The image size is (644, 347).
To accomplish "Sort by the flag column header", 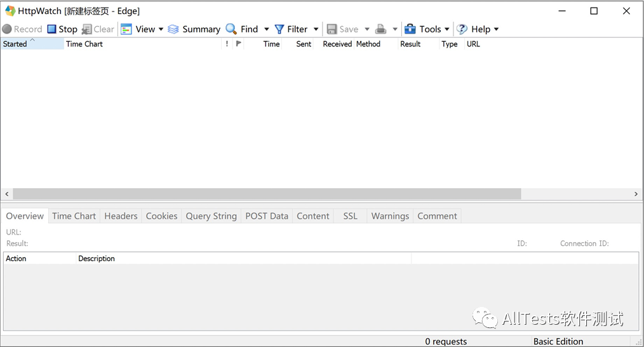I will click(239, 44).
